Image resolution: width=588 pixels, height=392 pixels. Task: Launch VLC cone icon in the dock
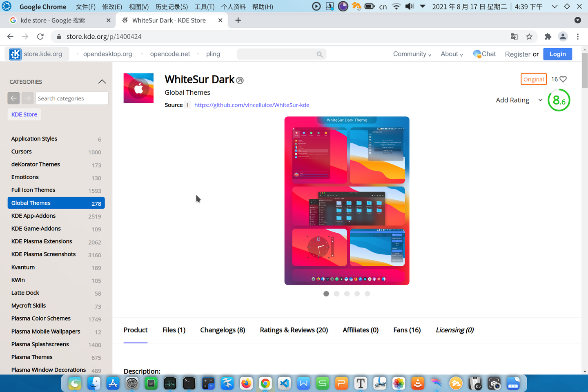(x=418, y=383)
